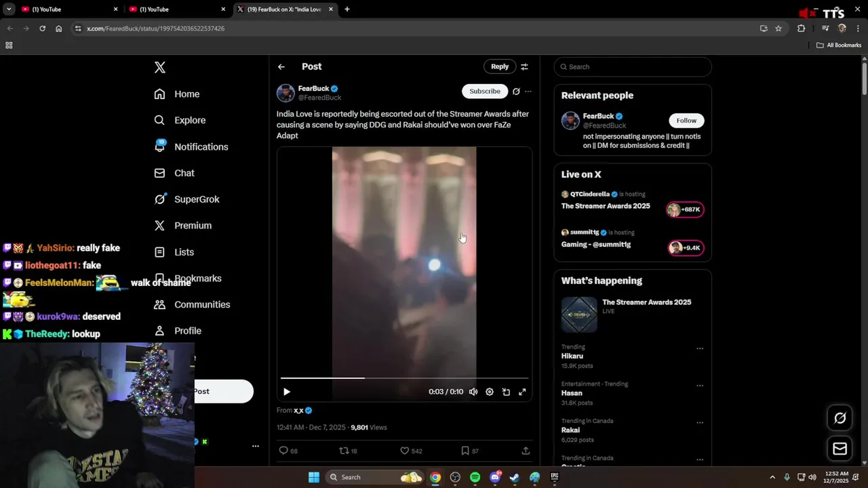Image resolution: width=868 pixels, height=488 pixels.
Task: Go back with post back arrow
Action: pos(281,66)
